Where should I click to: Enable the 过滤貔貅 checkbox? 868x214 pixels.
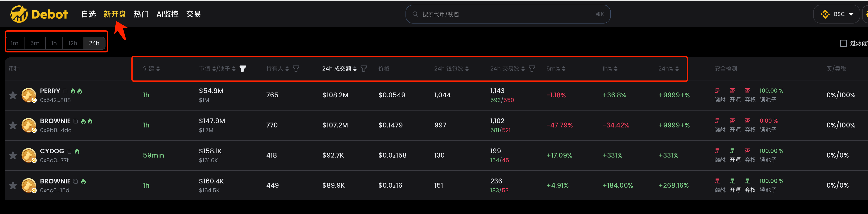coord(843,44)
